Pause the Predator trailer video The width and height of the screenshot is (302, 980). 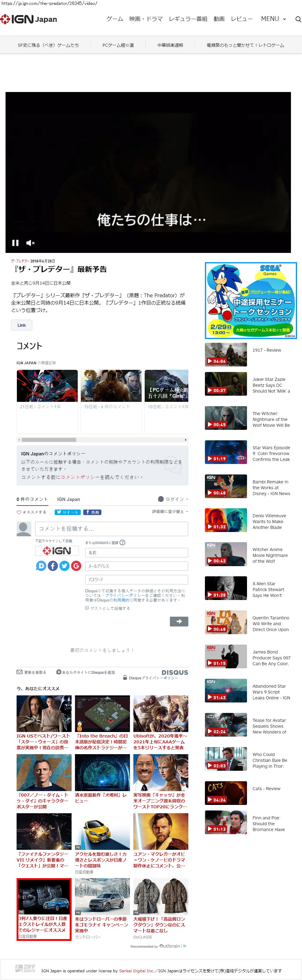click(15, 243)
